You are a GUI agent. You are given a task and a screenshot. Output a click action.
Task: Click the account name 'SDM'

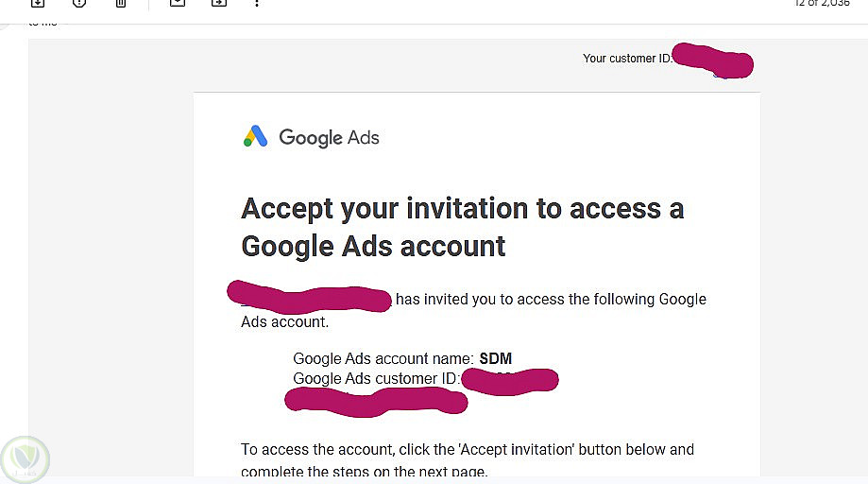click(496, 359)
